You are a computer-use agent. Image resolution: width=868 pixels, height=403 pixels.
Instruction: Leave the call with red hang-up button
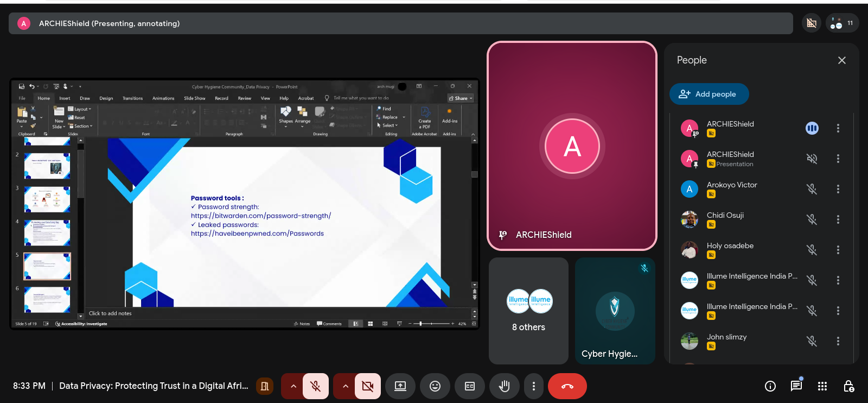(x=567, y=386)
